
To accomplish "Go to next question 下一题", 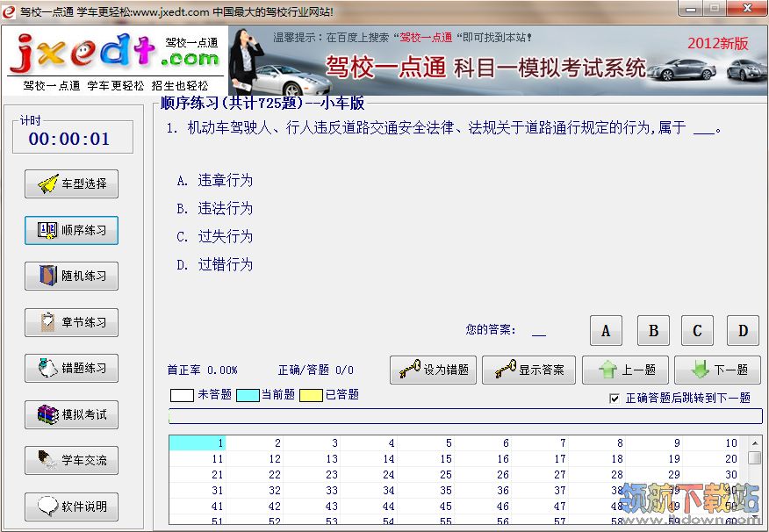I will [x=717, y=370].
